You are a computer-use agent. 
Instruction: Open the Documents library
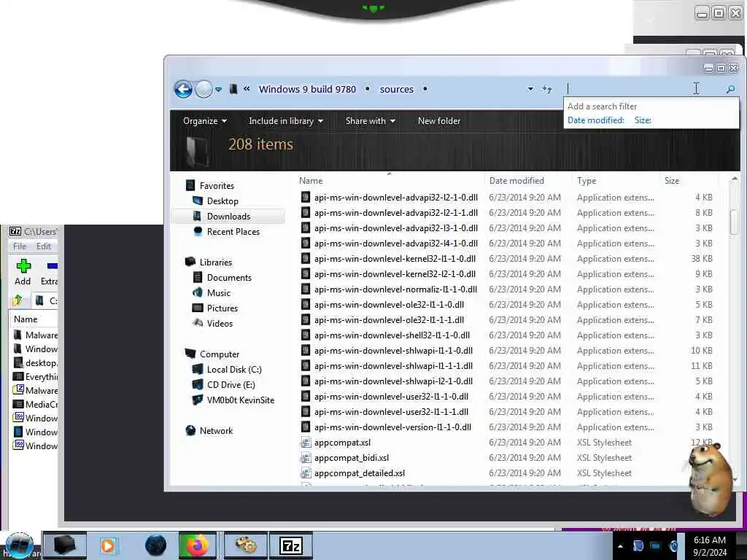pos(229,277)
